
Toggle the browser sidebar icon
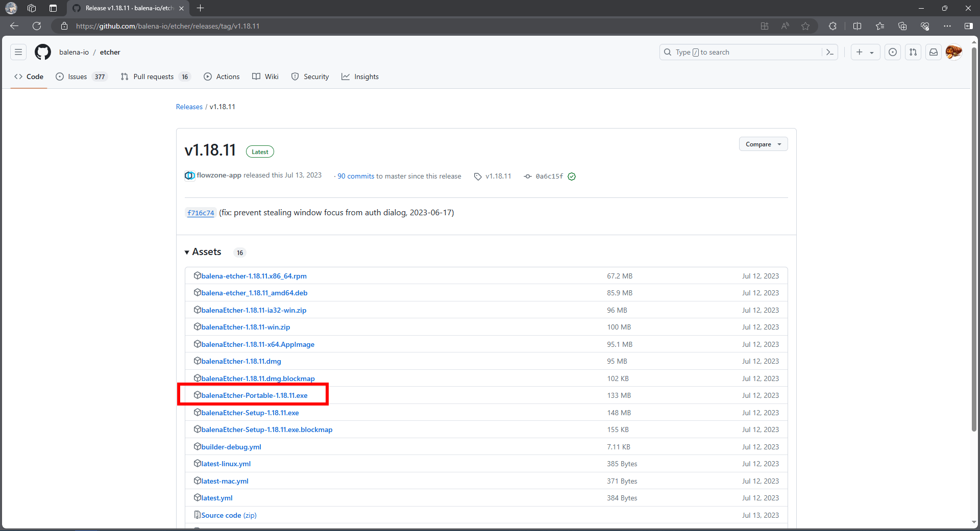pyautogui.click(x=969, y=26)
